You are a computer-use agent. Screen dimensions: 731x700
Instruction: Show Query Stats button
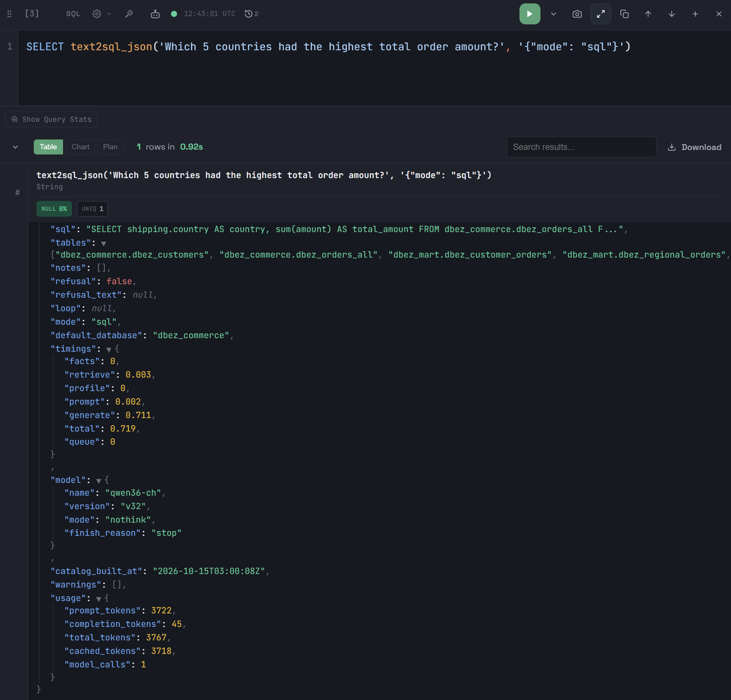(51, 119)
